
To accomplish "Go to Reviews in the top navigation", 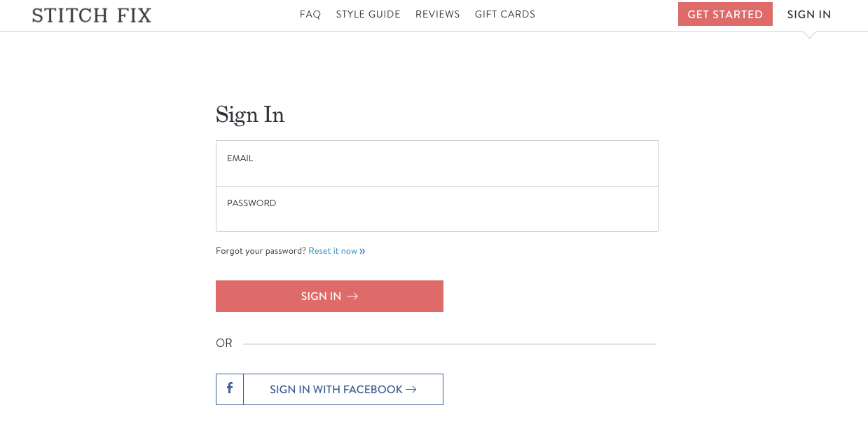I will click(438, 14).
